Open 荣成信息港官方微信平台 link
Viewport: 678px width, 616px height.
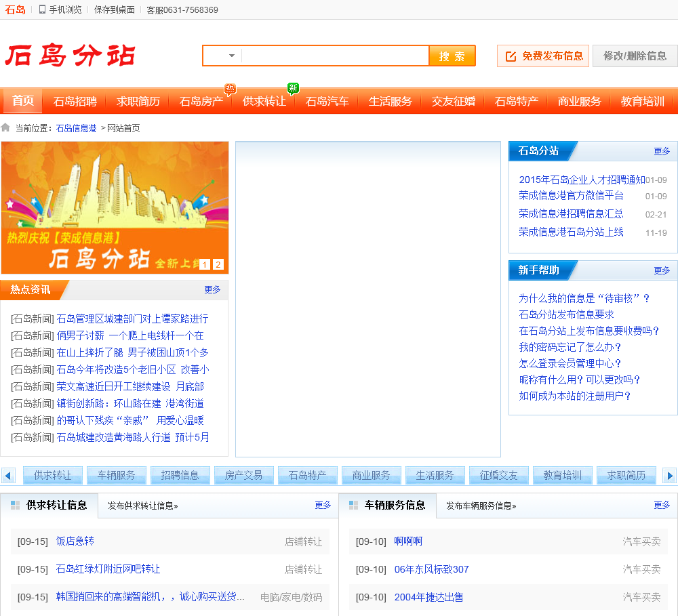[x=571, y=195]
